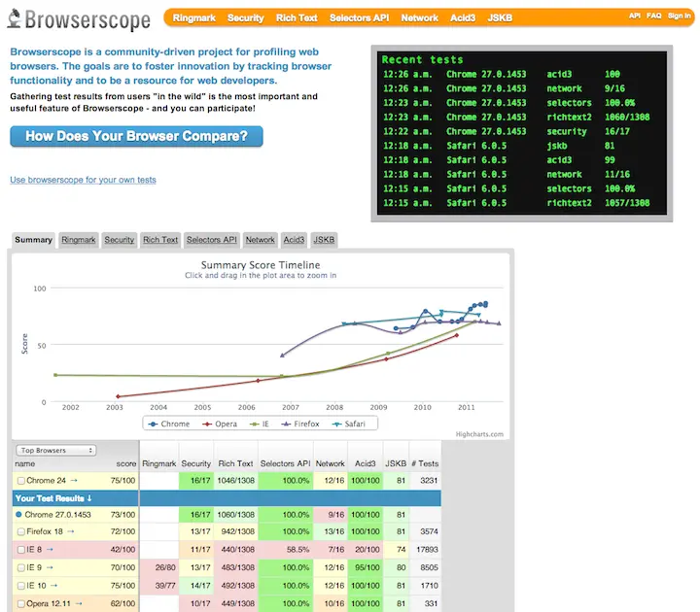Image resolution: width=700 pixels, height=612 pixels.
Task: Click How Does Your Browser Compare button
Action: pos(136,136)
